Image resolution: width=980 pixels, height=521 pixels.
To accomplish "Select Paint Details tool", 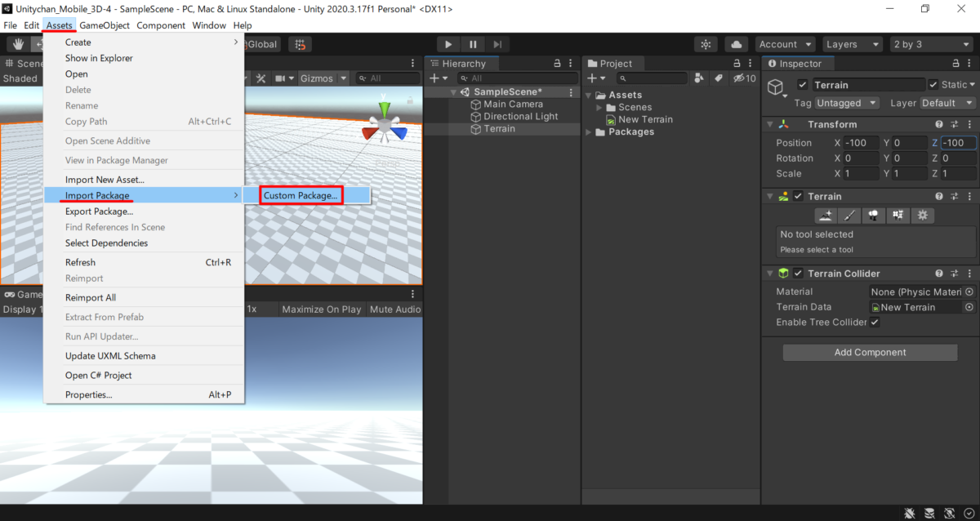I will pos(898,216).
